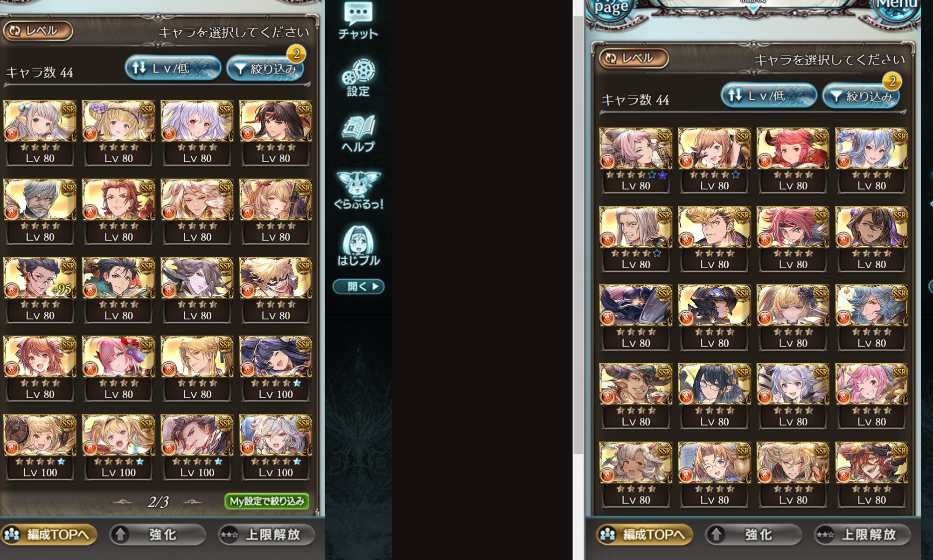Toggle left panel レベル display switch
The width and height of the screenshot is (933, 560).
coord(38,31)
